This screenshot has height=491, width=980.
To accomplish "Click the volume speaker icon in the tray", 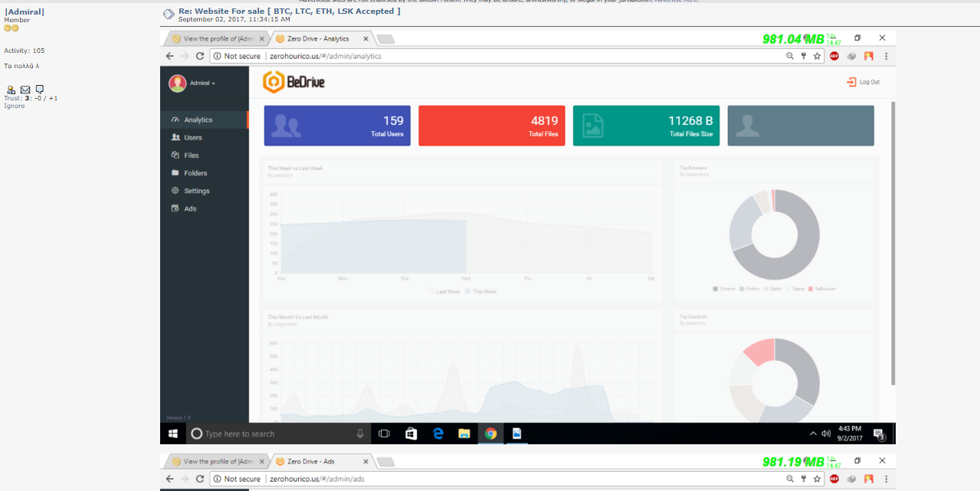I will [x=826, y=434].
